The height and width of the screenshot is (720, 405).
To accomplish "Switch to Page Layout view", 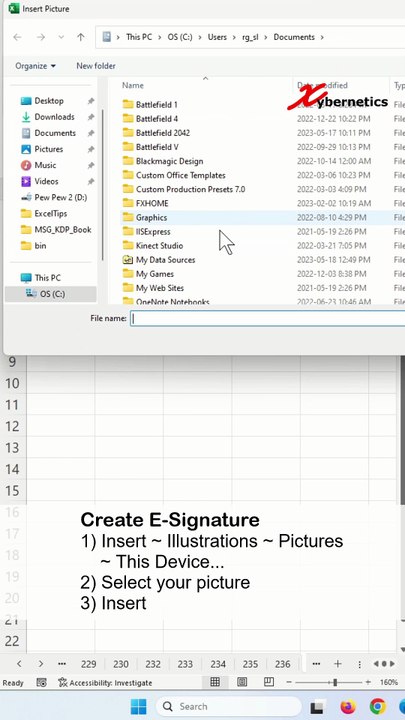I will 242,682.
